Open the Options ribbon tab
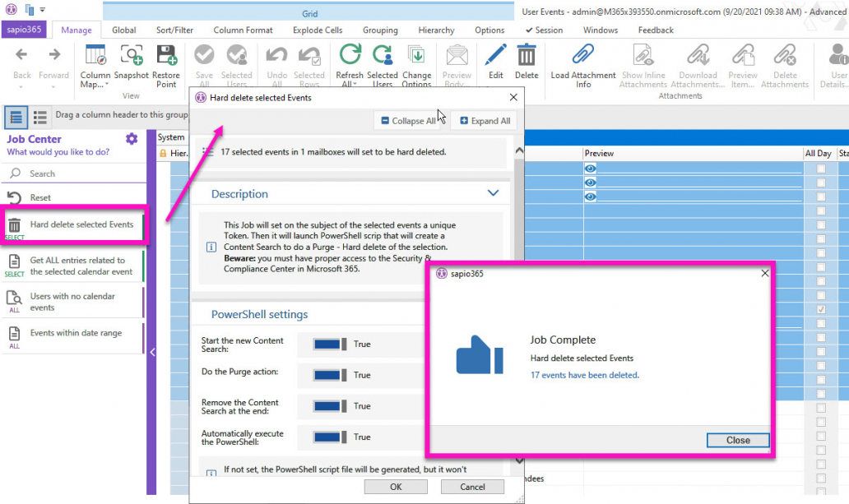The image size is (849, 504). pos(489,30)
